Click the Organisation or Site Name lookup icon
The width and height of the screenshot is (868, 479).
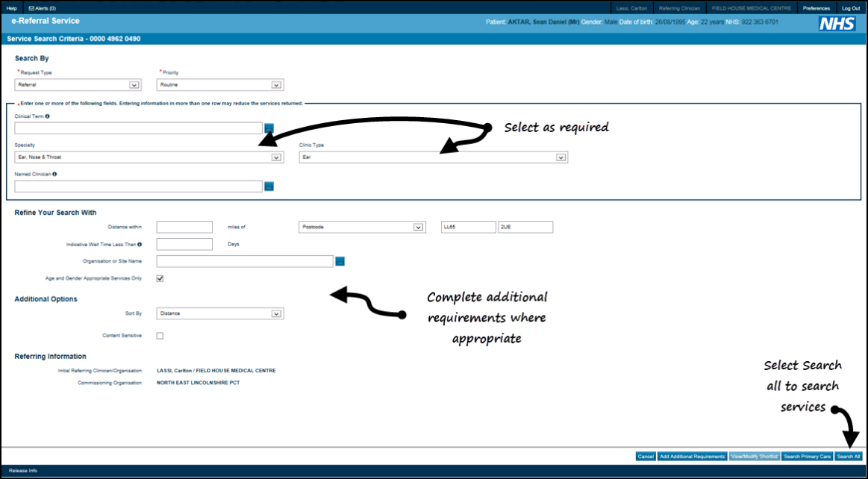(340, 261)
